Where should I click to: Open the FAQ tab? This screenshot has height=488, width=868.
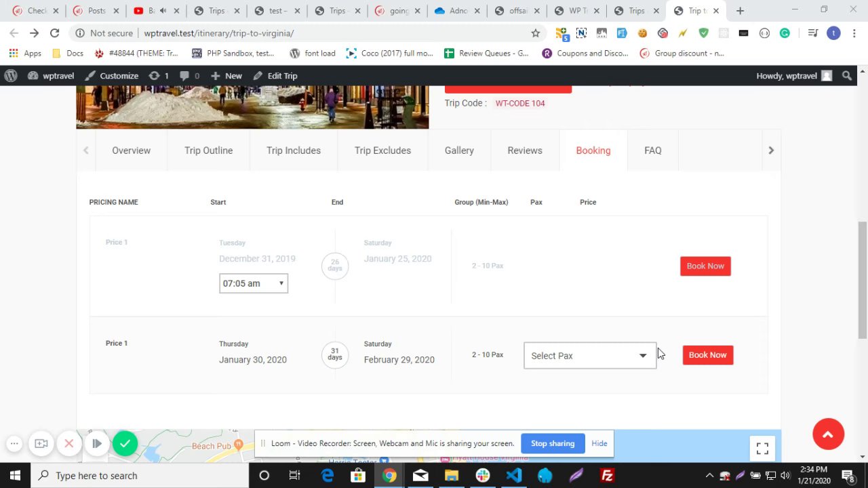[x=653, y=150]
